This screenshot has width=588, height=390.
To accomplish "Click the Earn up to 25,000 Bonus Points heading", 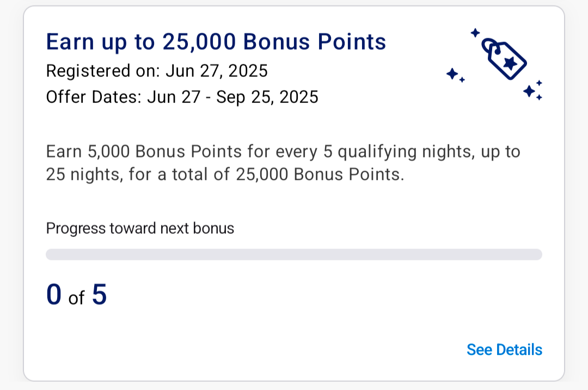I will tap(216, 41).
